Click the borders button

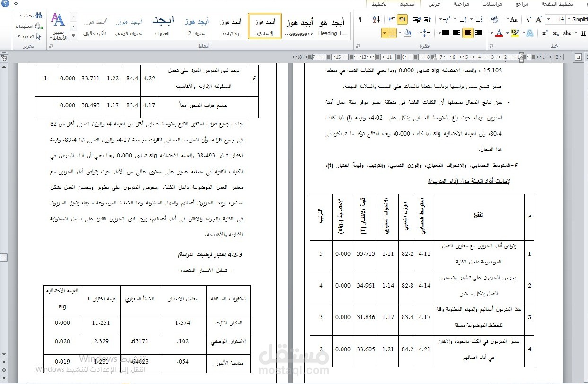(x=392, y=33)
